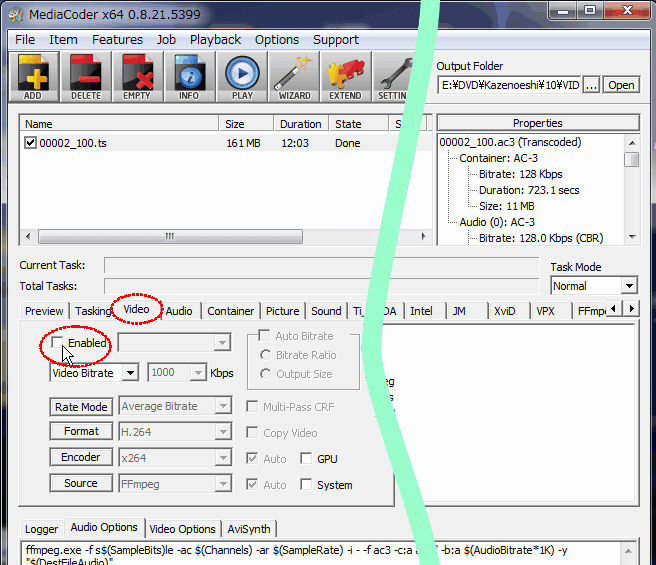Click the Open output folder button
656x565 pixels.
click(x=621, y=85)
